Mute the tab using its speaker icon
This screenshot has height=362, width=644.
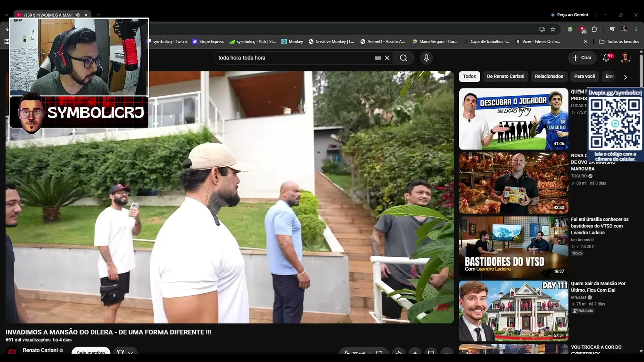(x=77, y=15)
